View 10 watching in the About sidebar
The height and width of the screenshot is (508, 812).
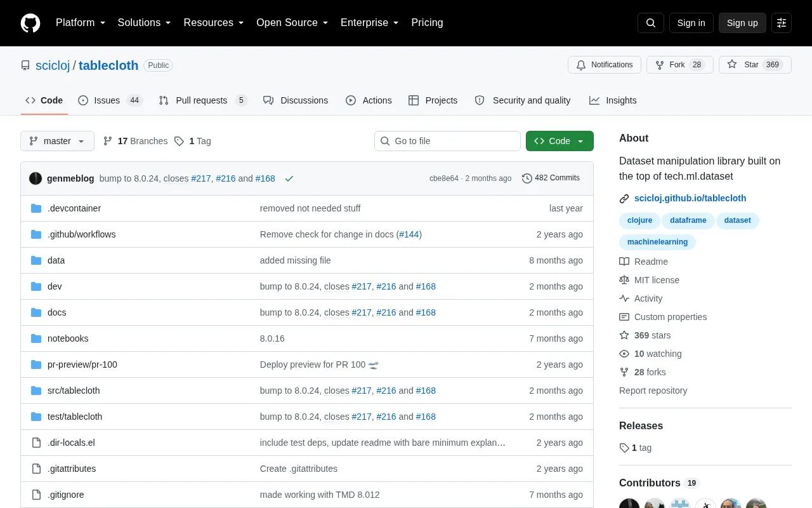click(650, 354)
